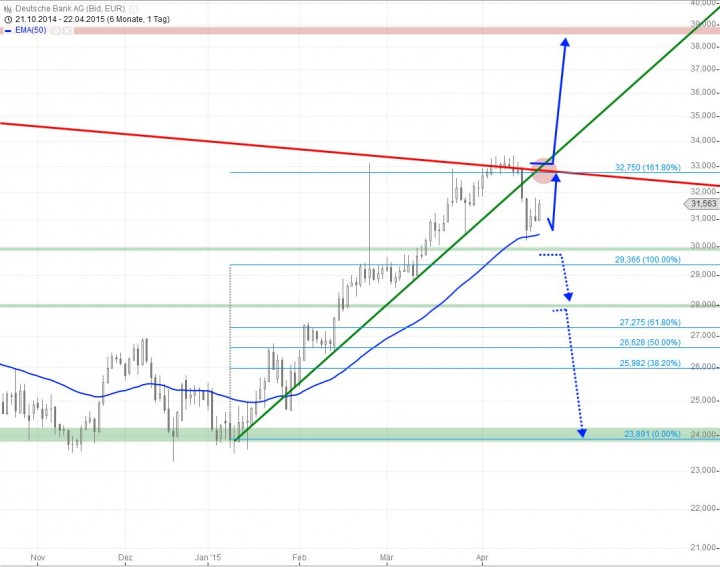Screen dimensions: 720x567
Task: Click the dotted arrowhead pointing to 28,000
Action: pyautogui.click(x=569, y=296)
